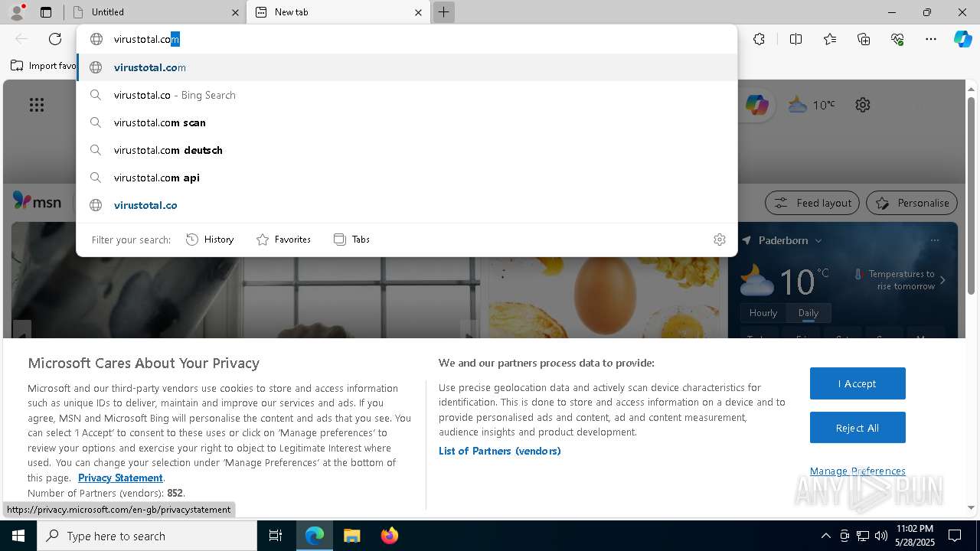Open Copilot icon on new tab page
The height and width of the screenshot is (551, 980).
[x=757, y=105]
